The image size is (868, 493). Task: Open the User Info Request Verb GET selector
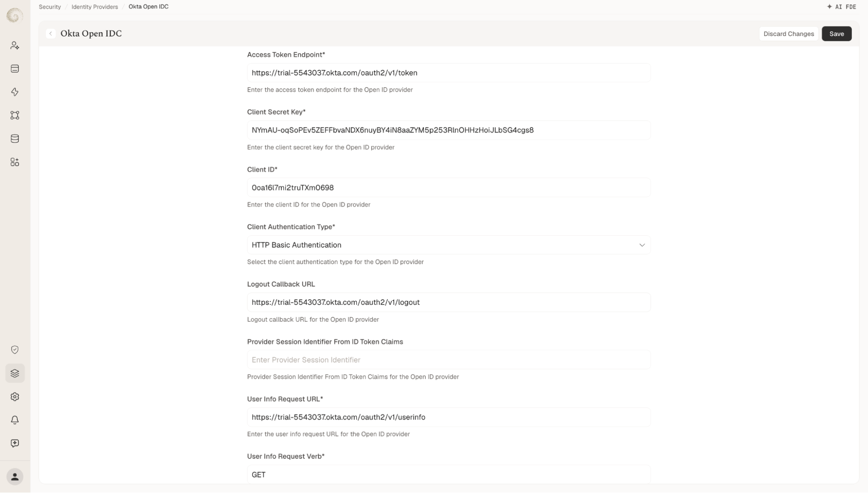[449, 474]
